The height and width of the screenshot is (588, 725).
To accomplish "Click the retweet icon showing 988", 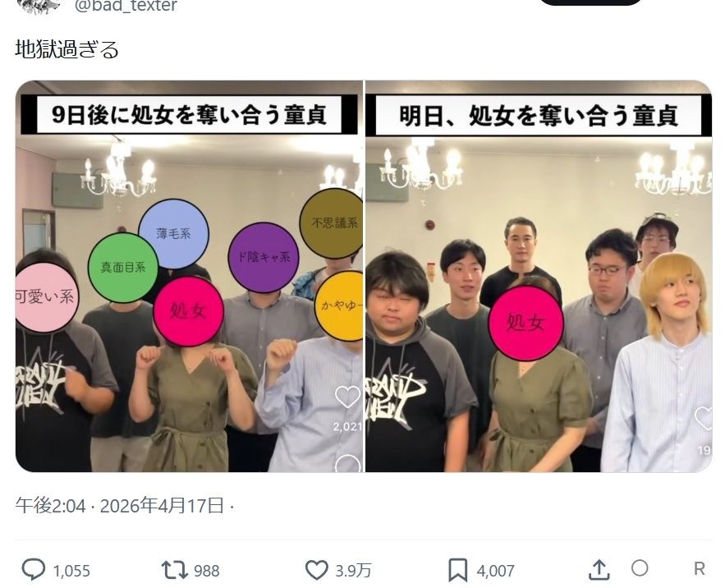I will [175, 570].
